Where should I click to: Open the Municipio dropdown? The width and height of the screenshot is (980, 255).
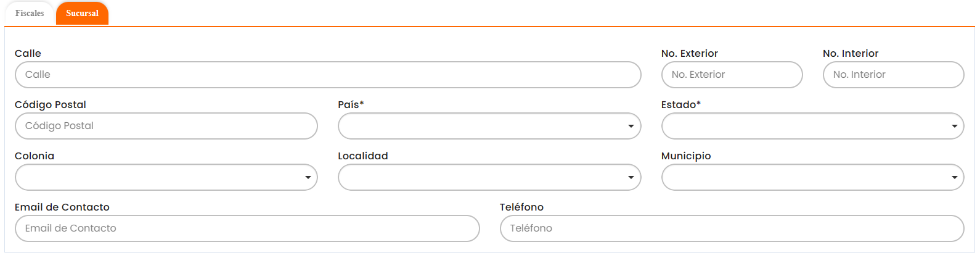click(x=812, y=177)
